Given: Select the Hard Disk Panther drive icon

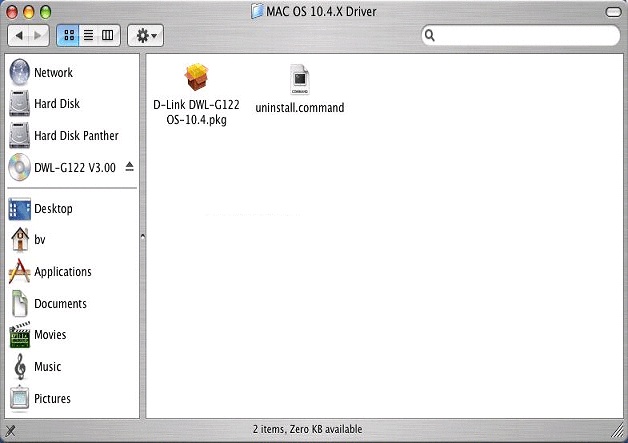Looking at the screenshot, I should click(x=20, y=135).
